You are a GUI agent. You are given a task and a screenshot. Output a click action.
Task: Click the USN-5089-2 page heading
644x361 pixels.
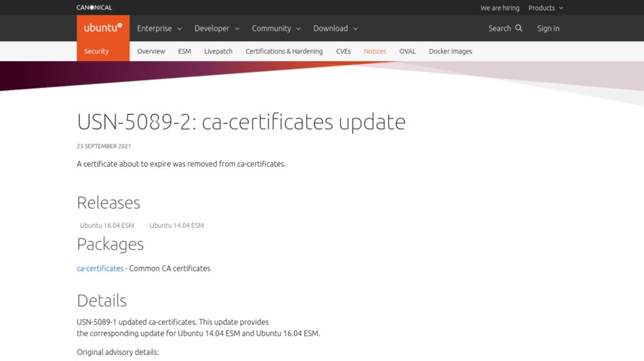241,122
